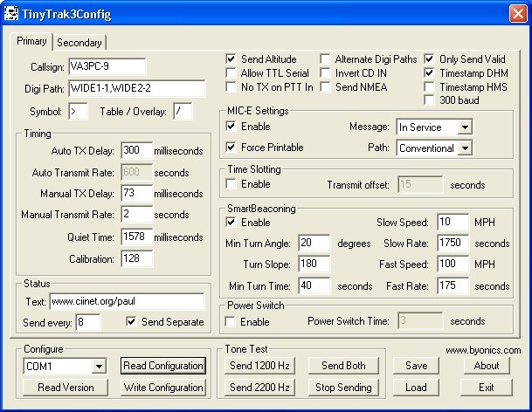Click the Auto TX Delay field
This screenshot has width=532, height=412.
click(x=137, y=150)
